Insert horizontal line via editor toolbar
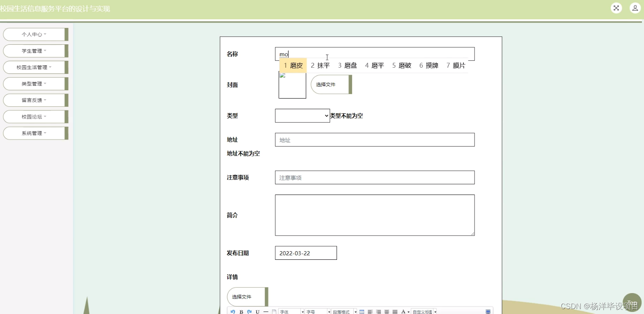This screenshot has width=644, height=314. [x=266, y=312]
